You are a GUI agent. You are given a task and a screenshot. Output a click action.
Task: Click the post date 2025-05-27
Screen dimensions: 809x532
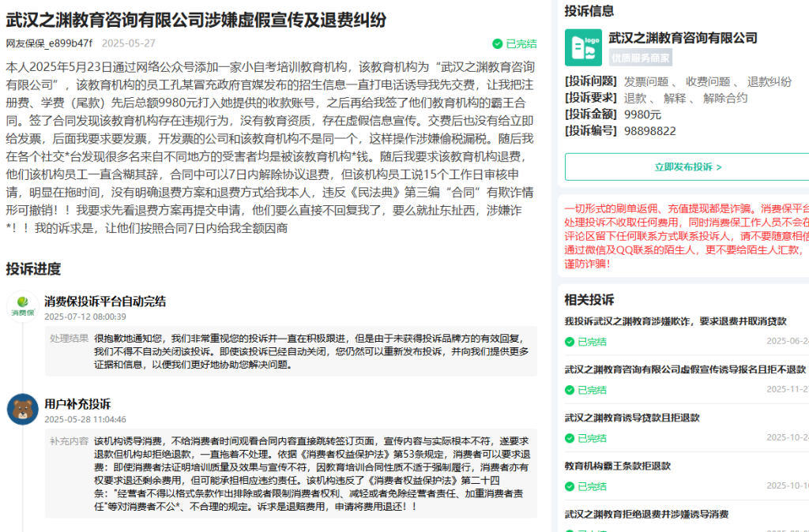click(129, 43)
